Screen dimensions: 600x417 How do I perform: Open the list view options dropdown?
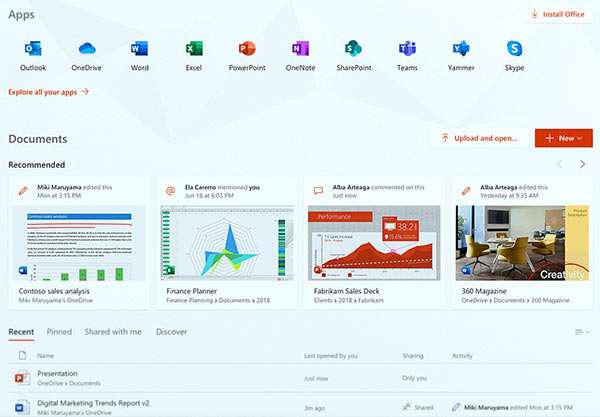pos(582,332)
